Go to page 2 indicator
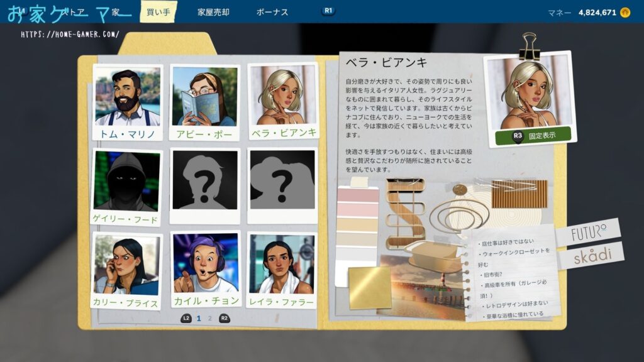 click(210, 318)
